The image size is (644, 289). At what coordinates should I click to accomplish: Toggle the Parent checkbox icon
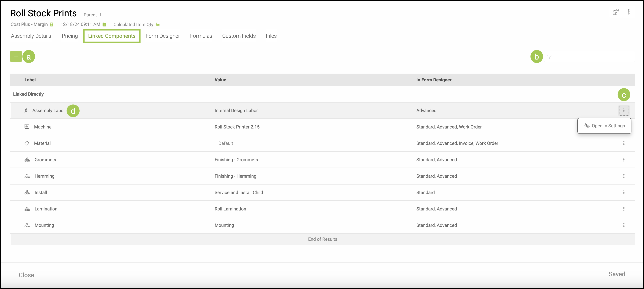[103, 15]
